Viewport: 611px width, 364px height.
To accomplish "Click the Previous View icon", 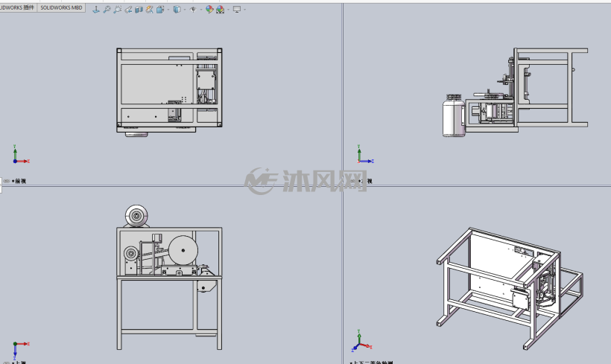I will (128, 10).
